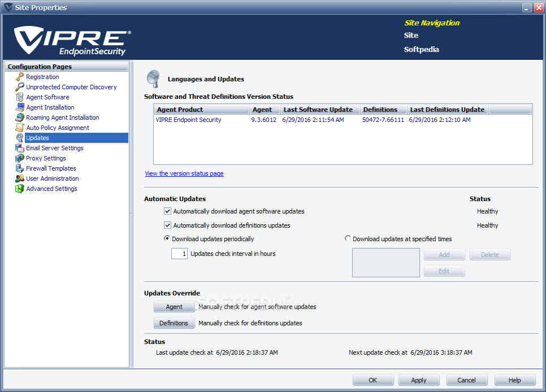Click agent version 9.3.6012 cell
The width and height of the screenshot is (546, 392).
pyautogui.click(x=263, y=120)
